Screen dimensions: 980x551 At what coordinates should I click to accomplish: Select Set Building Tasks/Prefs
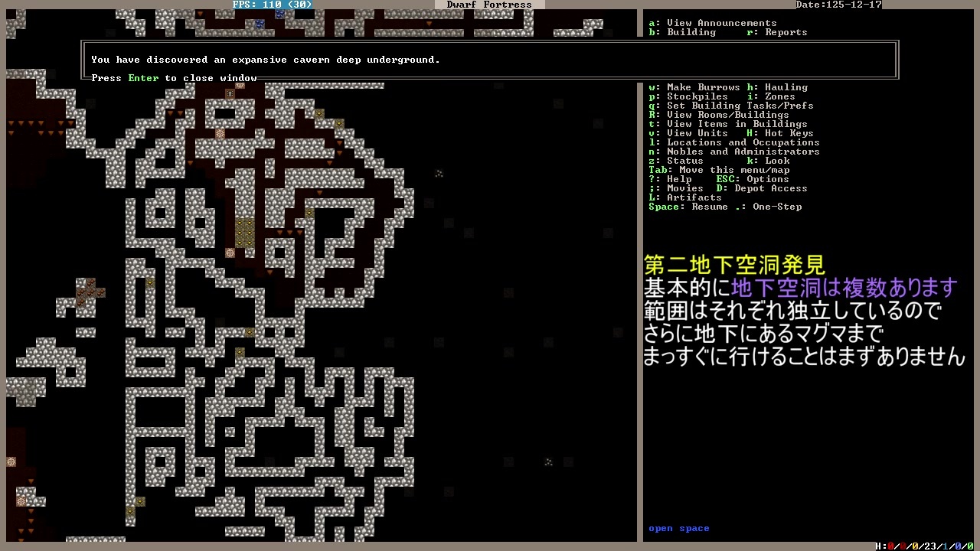[731, 106]
